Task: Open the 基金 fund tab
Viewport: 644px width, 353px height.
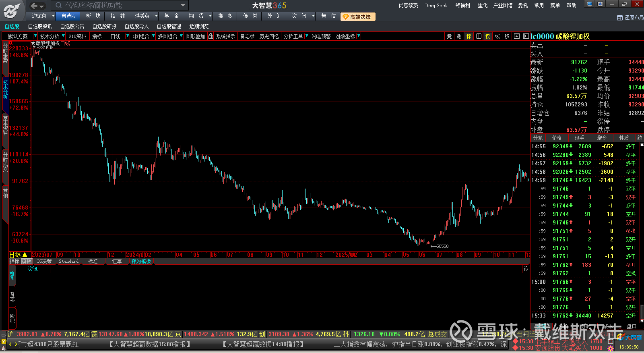Action: pyautogui.click(x=171, y=16)
